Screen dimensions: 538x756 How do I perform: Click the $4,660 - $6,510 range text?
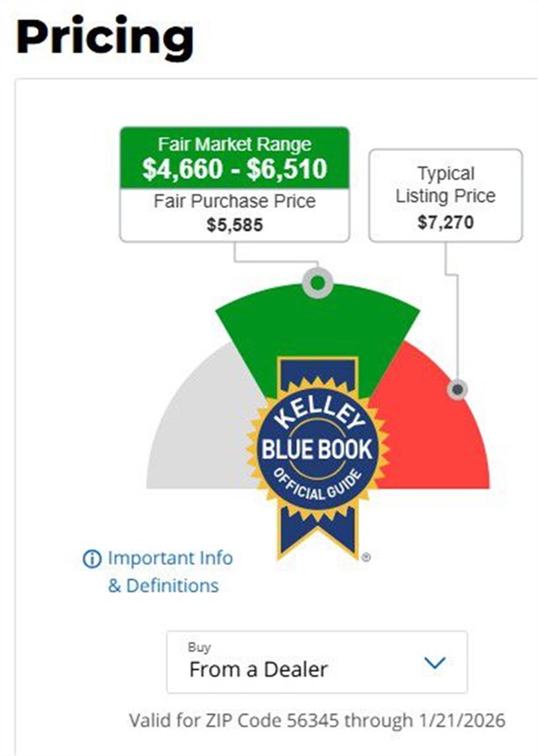click(235, 169)
